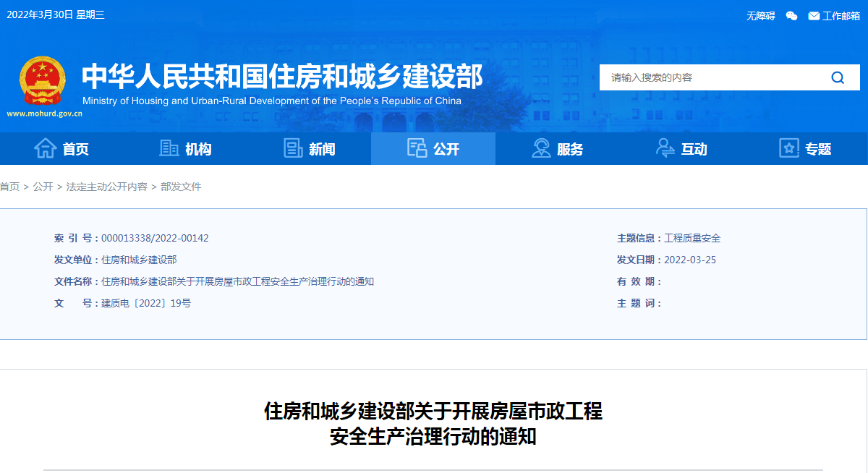
Task: Click the newspaper icon next to 新闻
Action: [x=293, y=148]
